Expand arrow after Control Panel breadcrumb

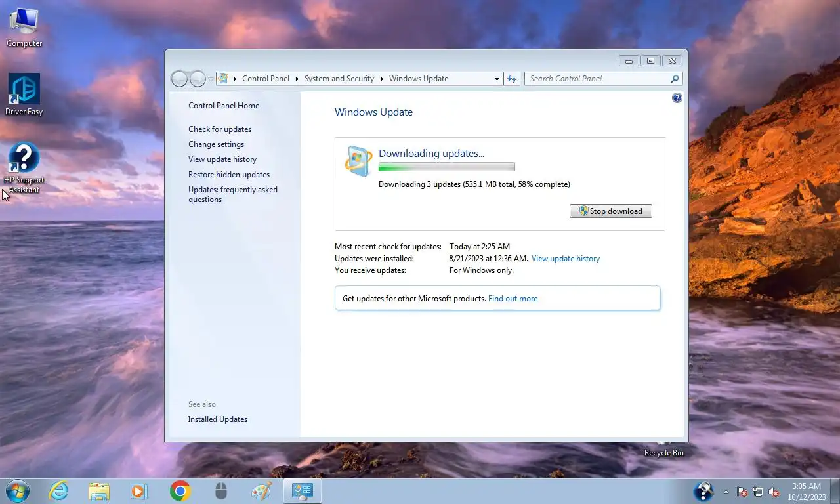coord(297,79)
